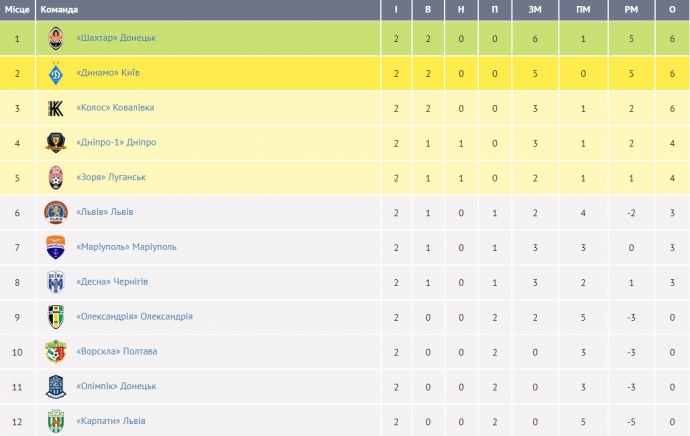690x436 pixels.
Task: Open the «Динамо» Київ team link
Action: click(109, 73)
